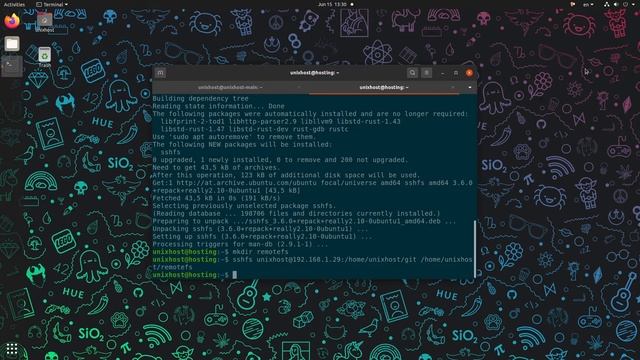Click the volume speaker icon
This screenshot has height=360, width=640.
click(x=616, y=4)
